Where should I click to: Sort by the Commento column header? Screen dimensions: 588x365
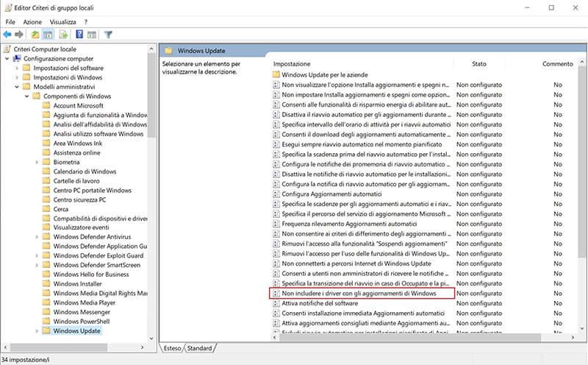[x=557, y=64]
